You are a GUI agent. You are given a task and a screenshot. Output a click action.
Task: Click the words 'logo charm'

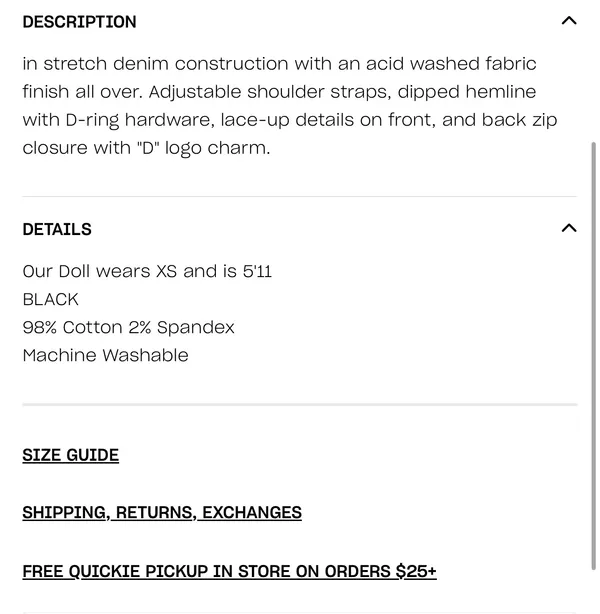(x=217, y=148)
